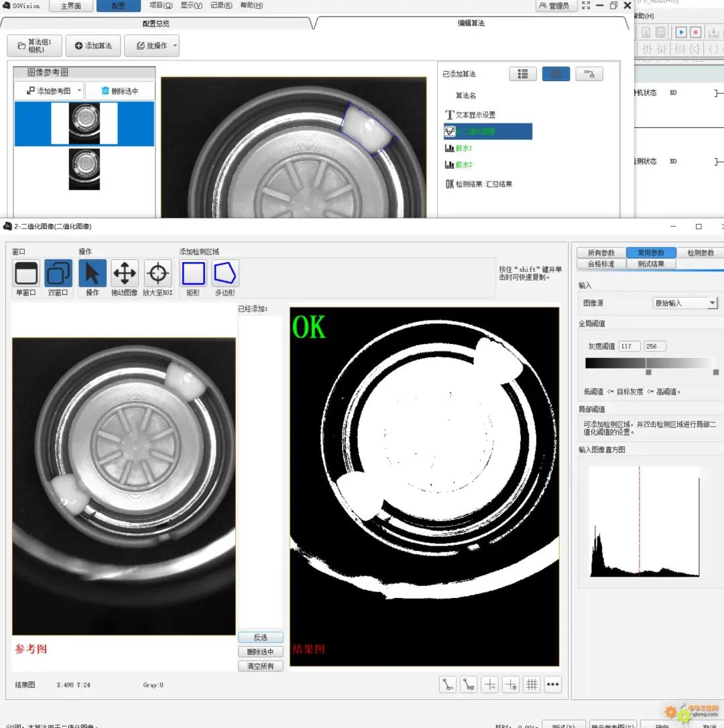
Task: Open the 所有参数 parameters tab
Action: click(601, 253)
